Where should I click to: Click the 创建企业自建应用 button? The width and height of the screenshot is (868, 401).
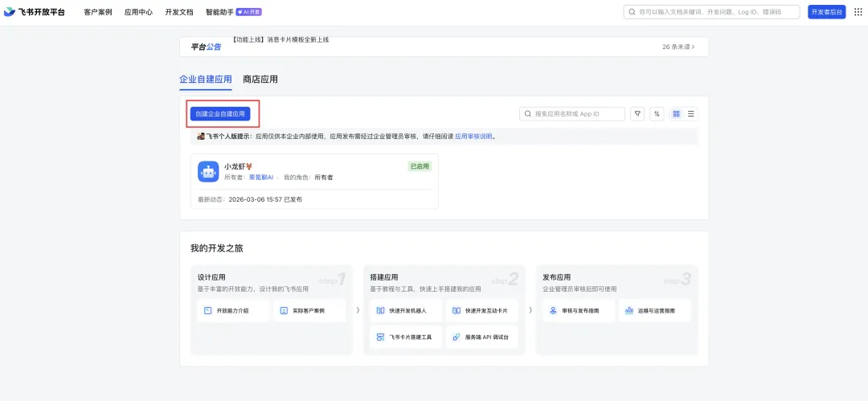point(219,113)
